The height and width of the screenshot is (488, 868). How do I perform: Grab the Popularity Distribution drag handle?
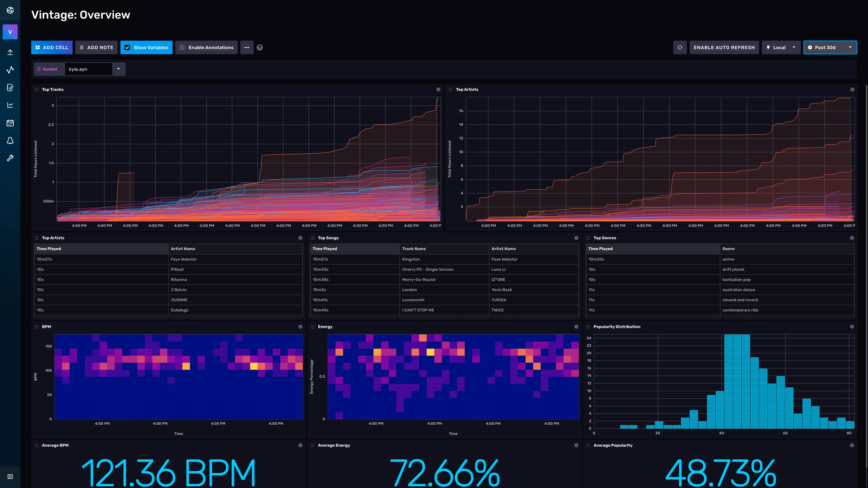coord(588,327)
